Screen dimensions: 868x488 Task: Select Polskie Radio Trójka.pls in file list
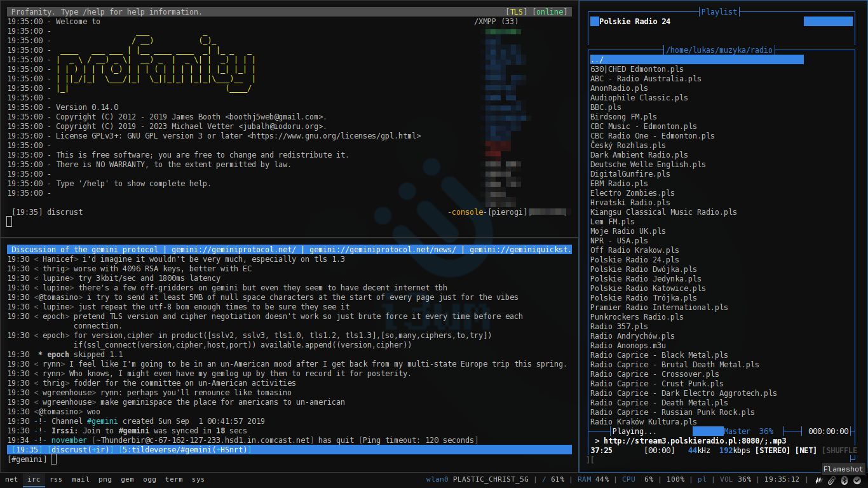643,298
